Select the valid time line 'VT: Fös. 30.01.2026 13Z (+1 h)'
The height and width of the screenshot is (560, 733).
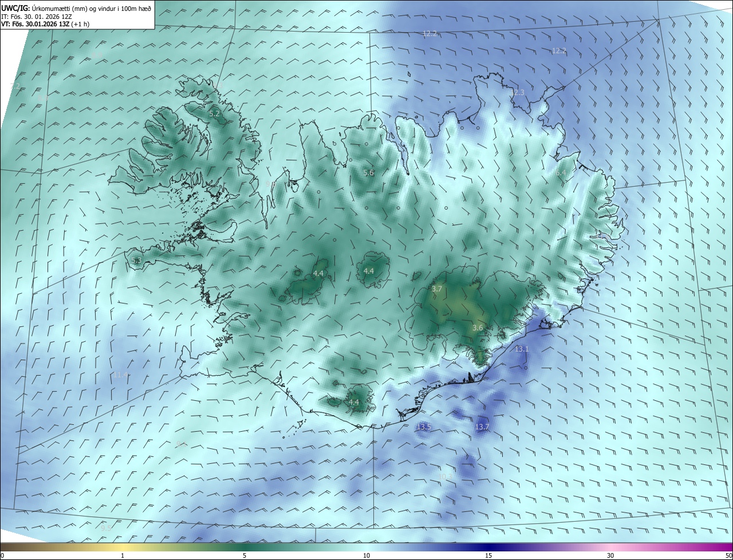[x=45, y=24]
